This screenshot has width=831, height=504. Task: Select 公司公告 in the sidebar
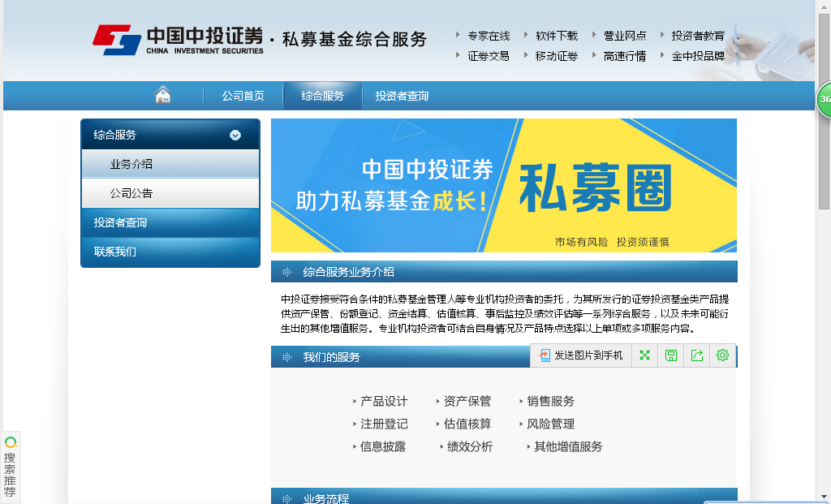[x=170, y=193]
